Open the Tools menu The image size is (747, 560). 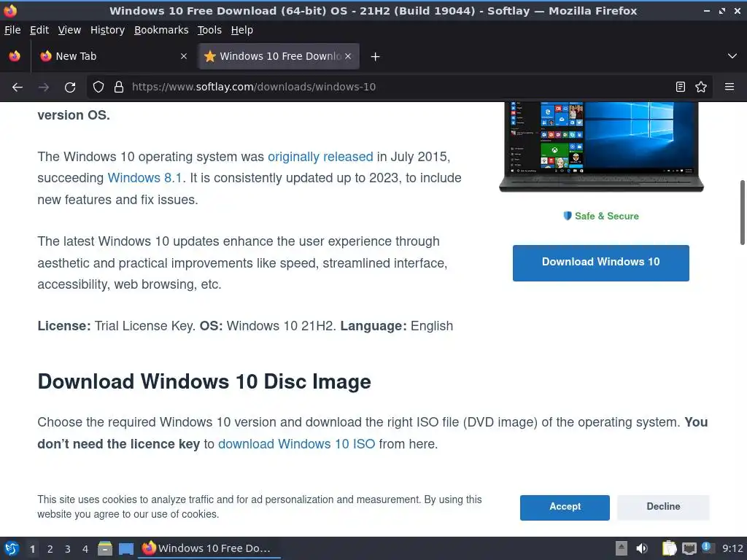click(209, 30)
